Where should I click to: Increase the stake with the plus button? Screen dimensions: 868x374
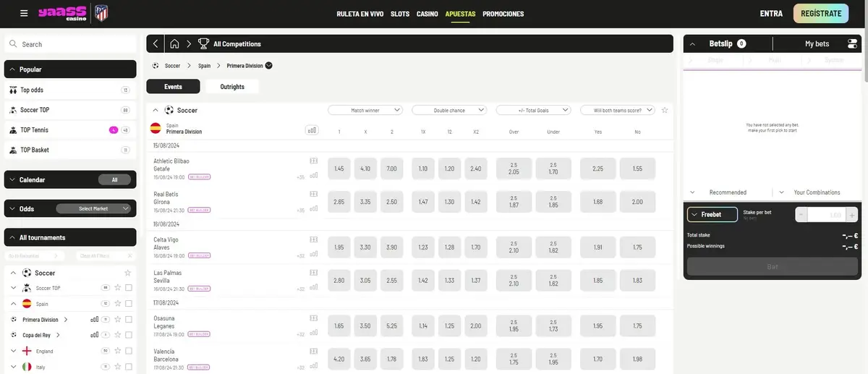click(852, 214)
